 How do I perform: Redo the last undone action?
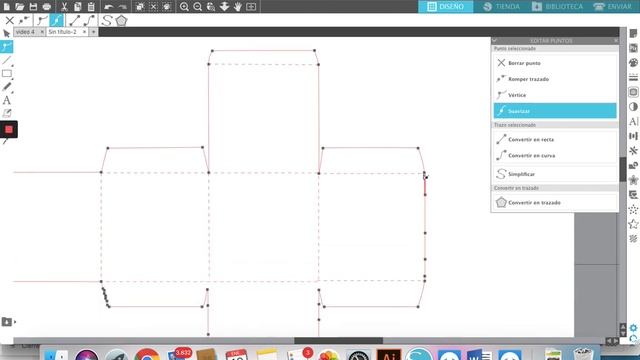(122, 7)
